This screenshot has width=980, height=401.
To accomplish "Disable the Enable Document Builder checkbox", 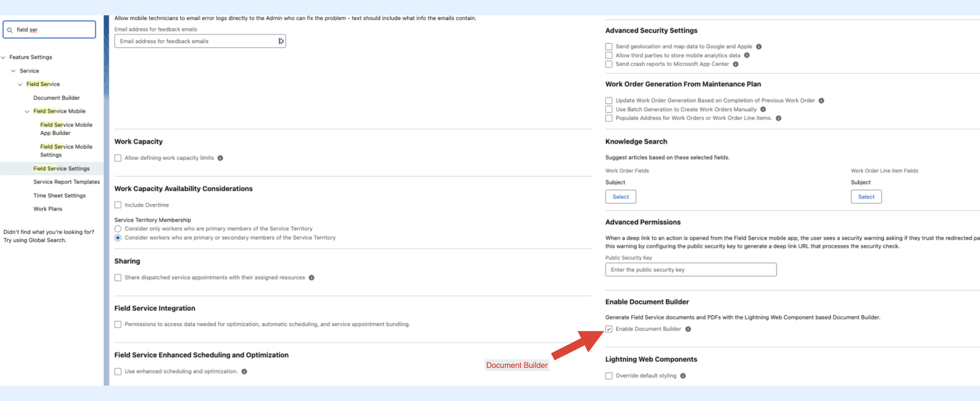I will [609, 329].
